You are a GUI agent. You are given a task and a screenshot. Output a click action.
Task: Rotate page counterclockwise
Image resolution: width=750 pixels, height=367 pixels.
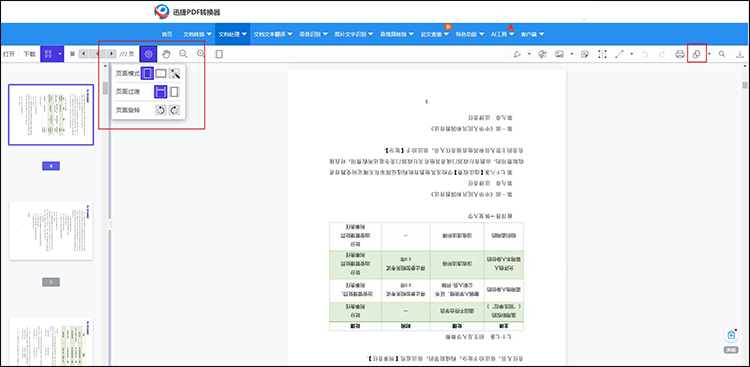tap(161, 110)
